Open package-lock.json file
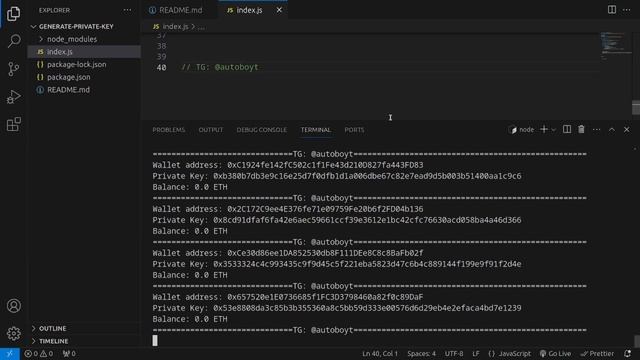The image size is (640, 360). 84,64
